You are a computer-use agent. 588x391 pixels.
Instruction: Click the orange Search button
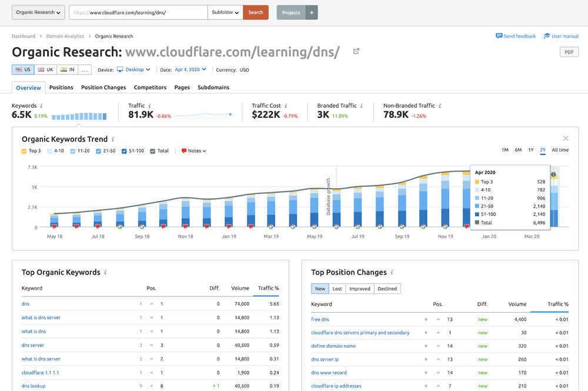(x=256, y=12)
